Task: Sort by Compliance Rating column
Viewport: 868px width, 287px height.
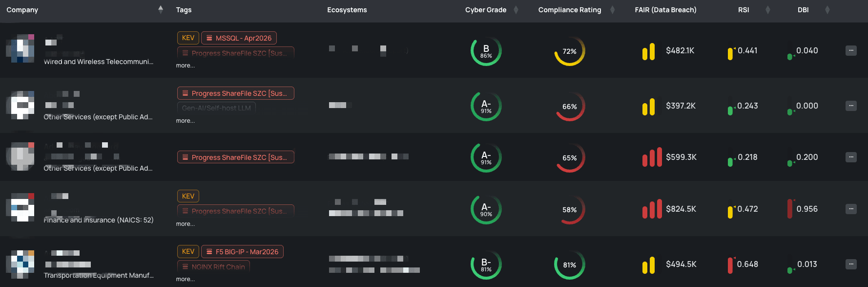Action: pyautogui.click(x=612, y=10)
